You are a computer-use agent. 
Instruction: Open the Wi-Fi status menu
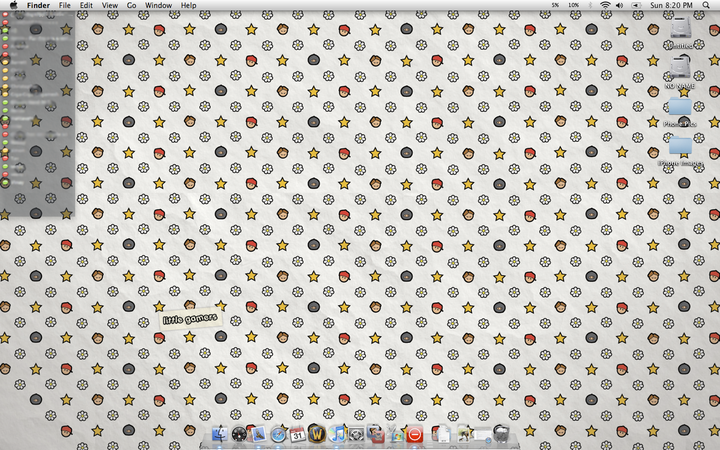[x=605, y=5]
